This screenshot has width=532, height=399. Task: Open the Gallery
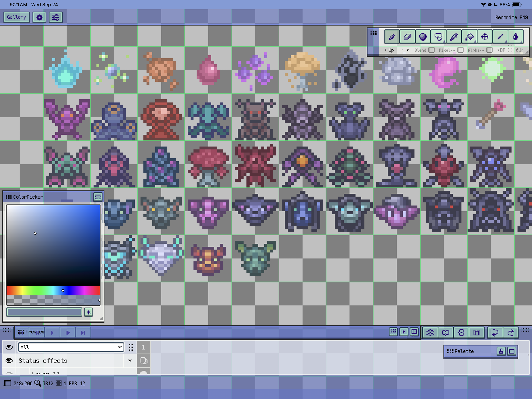click(17, 17)
